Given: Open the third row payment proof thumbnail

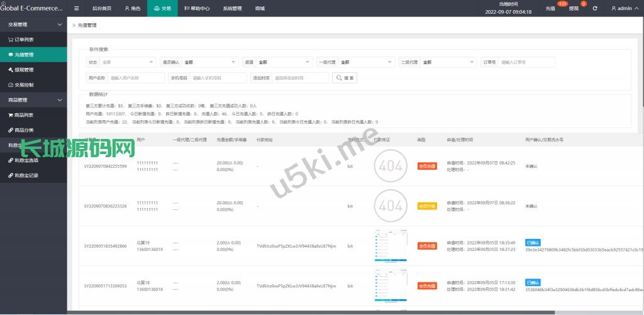Looking at the screenshot, I should pyautogui.click(x=389, y=246).
